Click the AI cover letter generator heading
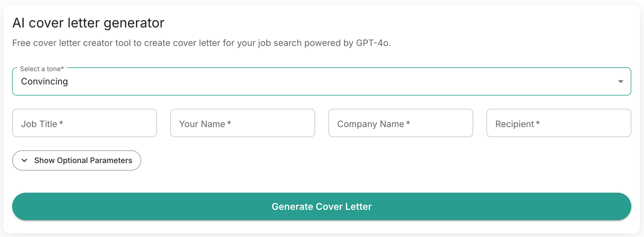Image resolution: width=644 pixels, height=237 pixels. 89,23
